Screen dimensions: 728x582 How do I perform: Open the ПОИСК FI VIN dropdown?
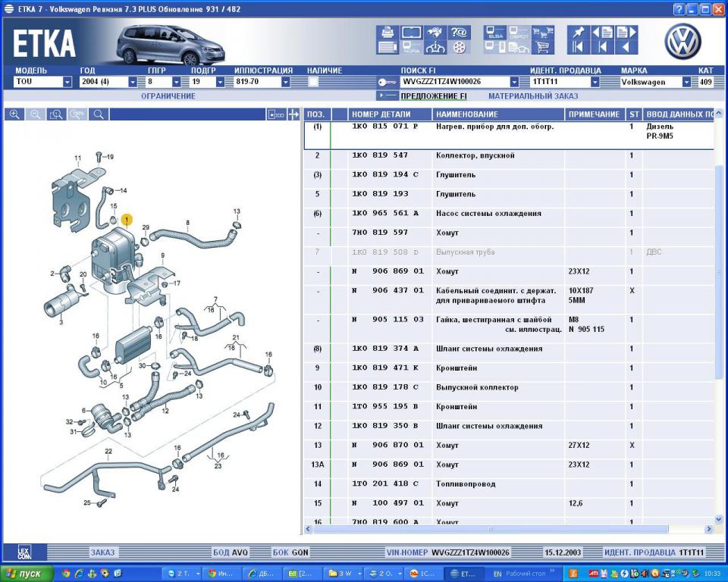[514, 82]
